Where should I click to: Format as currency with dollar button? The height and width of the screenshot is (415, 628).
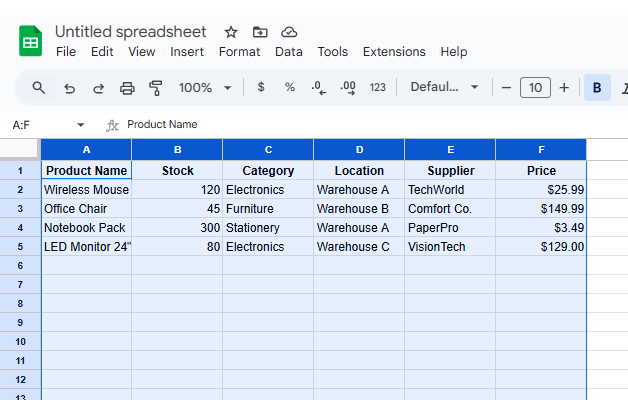tap(261, 88)
